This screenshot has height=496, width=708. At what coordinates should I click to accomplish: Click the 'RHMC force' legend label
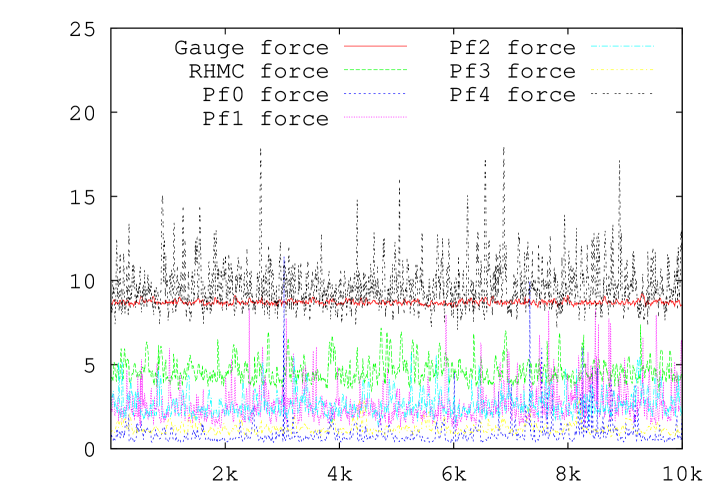[259, 71]
